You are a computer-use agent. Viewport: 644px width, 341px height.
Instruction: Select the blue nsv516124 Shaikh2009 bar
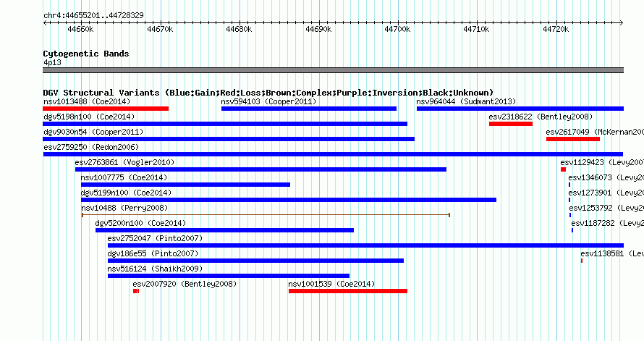(x=229, y=276)
